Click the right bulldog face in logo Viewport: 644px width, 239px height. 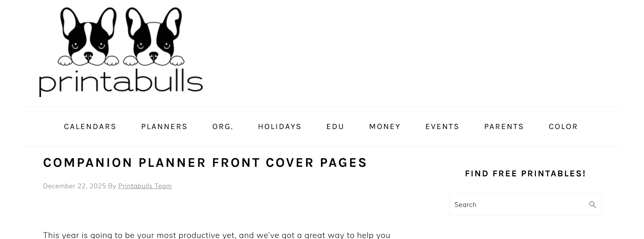[154, 37]
